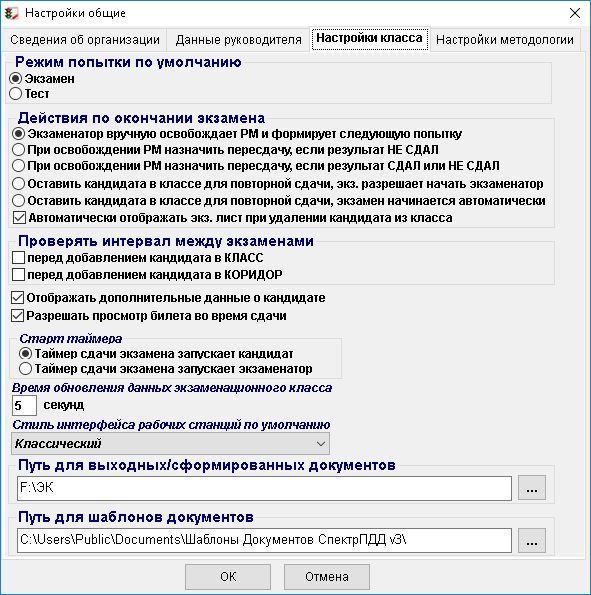The width and height of the screenshot is (591, 595).
Task: Open the Данные руководителя tab
Action: point(238,39)
